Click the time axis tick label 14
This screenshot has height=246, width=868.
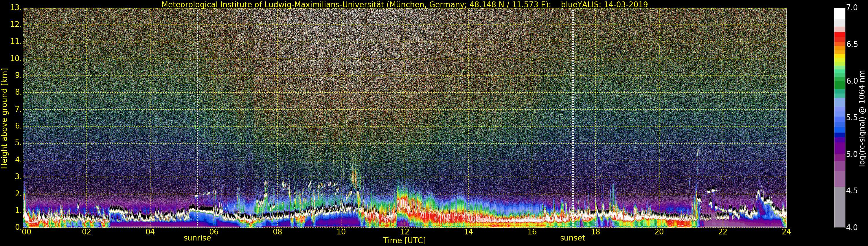tap(468, 232)
